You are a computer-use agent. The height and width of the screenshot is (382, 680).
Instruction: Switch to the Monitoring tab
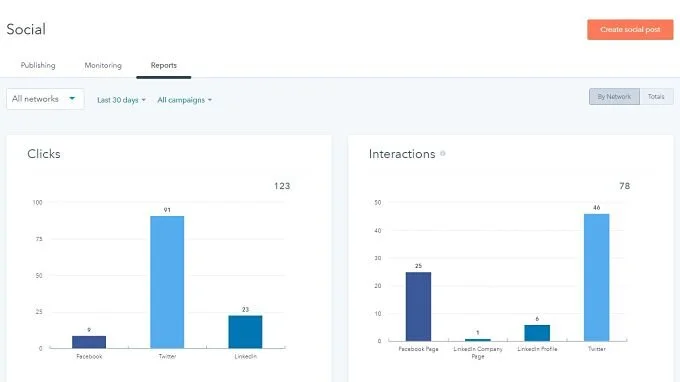(x=103, y=65)
